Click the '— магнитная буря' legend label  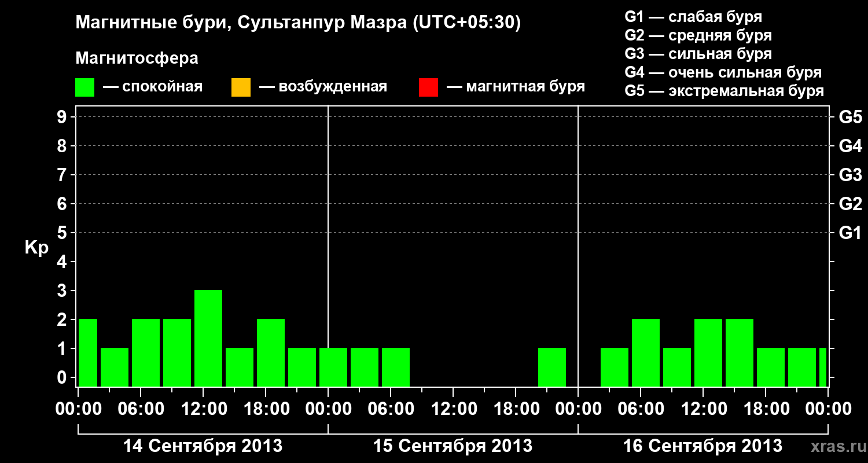tap(516, 87)
